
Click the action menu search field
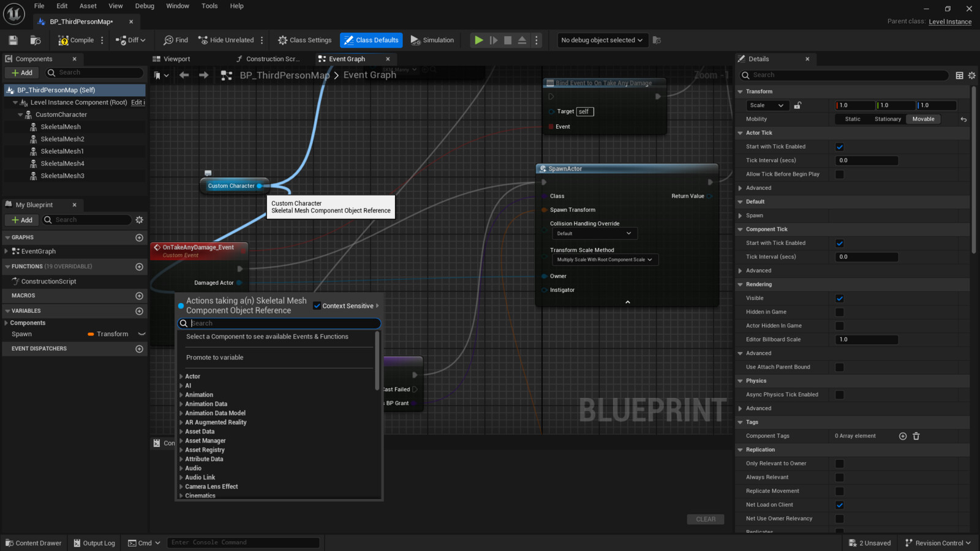point(279,323)
